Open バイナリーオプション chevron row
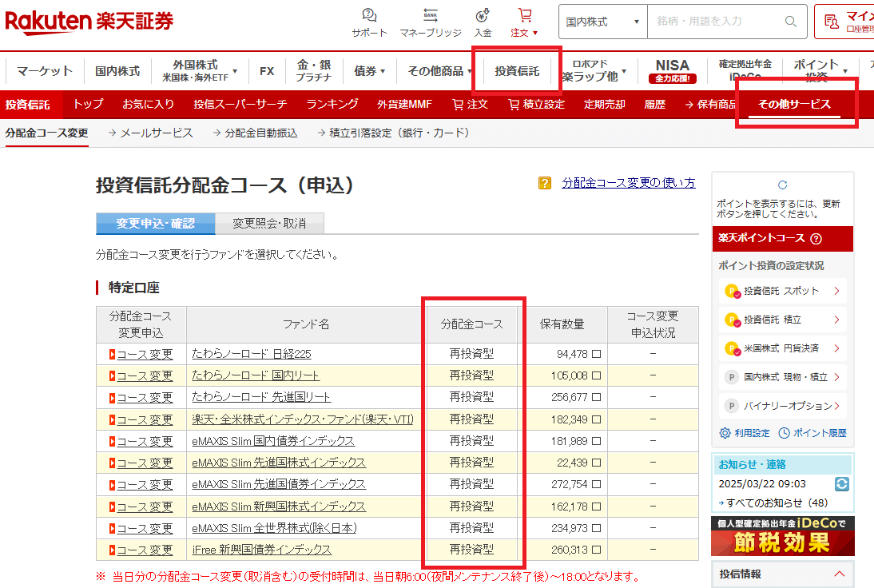The width and height of the screenshot is (874, 588). coord(783,407)
